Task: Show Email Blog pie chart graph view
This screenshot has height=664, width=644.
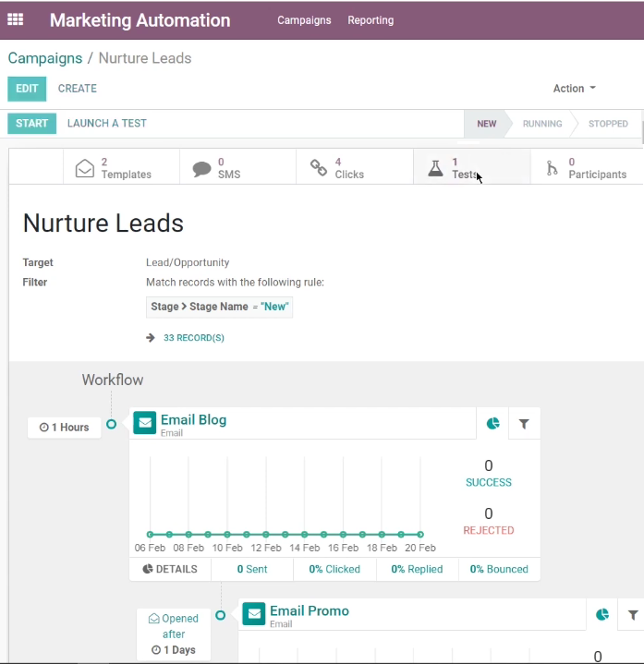Action: click(492, 424)
